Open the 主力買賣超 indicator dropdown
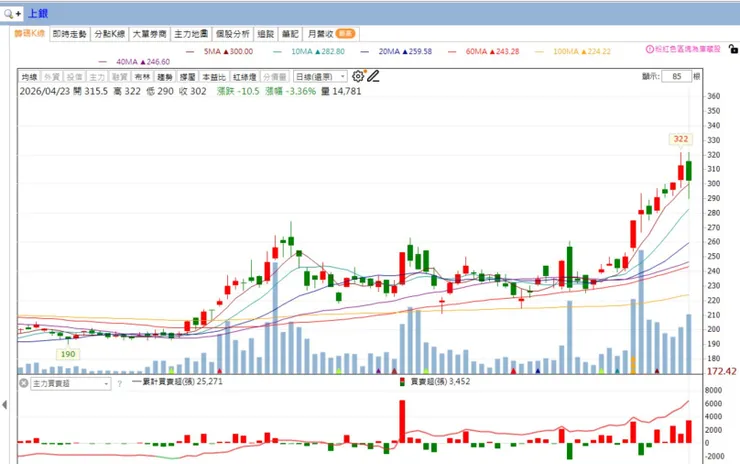This screenshot has width=740, height=464. (x=71, y=384)
